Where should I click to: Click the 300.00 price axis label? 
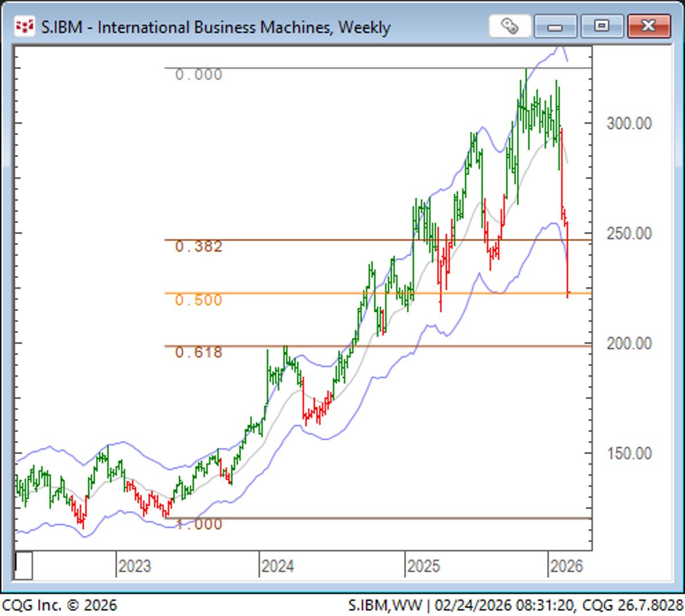pos(628,123)
